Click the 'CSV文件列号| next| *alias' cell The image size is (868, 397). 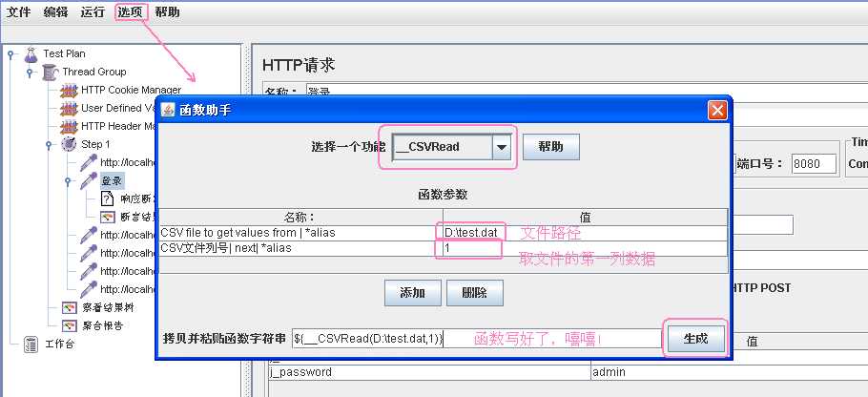(x=301, y=249)
